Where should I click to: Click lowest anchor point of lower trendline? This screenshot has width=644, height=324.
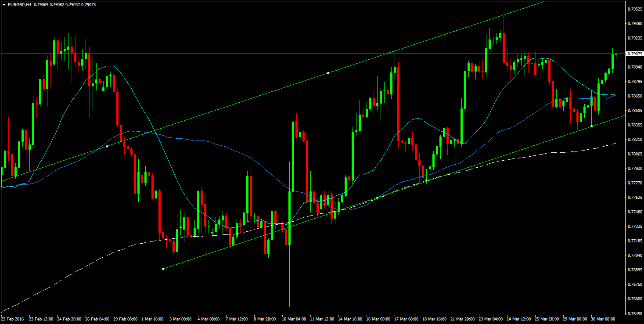[x=163, y=269]
